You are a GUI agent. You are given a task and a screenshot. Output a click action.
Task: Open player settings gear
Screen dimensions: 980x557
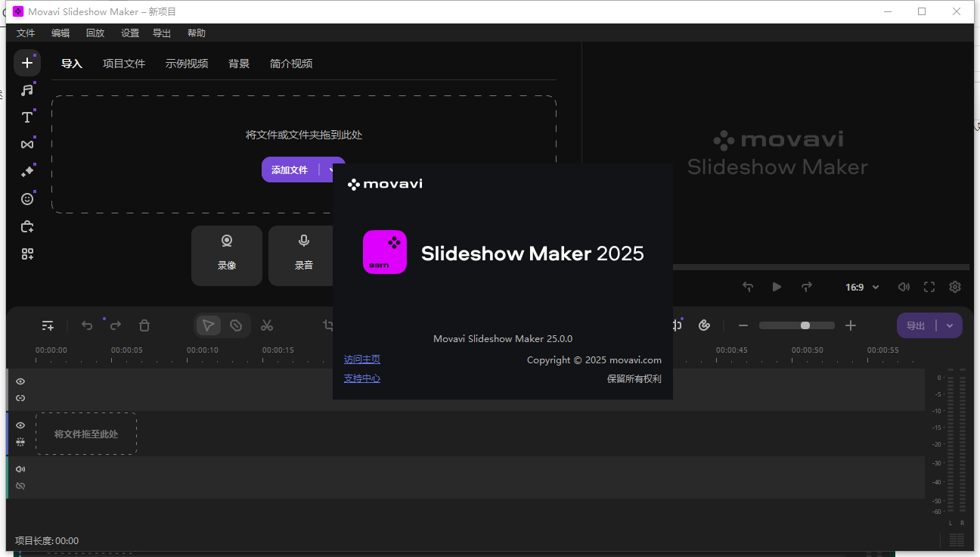pyautogui.click(x=955, y=287)
